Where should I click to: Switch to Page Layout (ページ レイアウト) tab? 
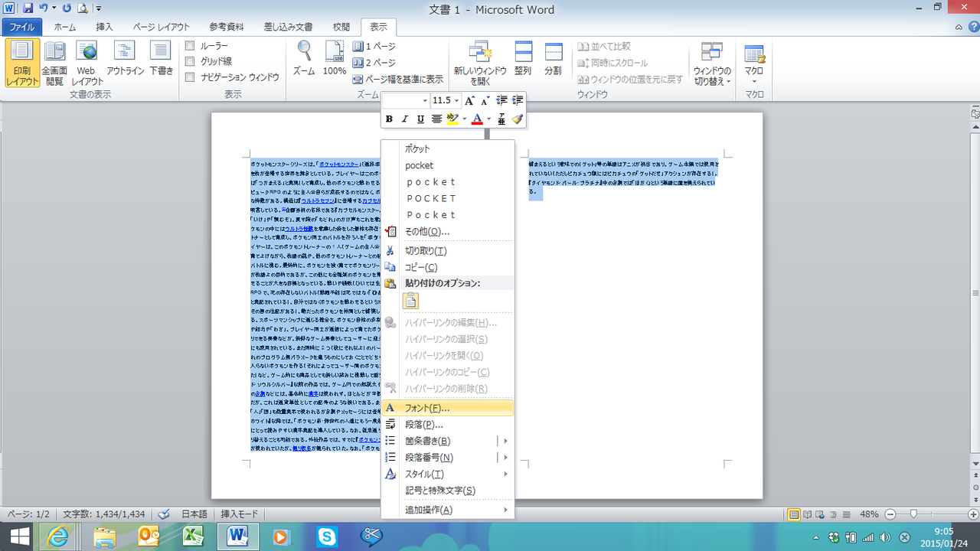click(162, 27)
